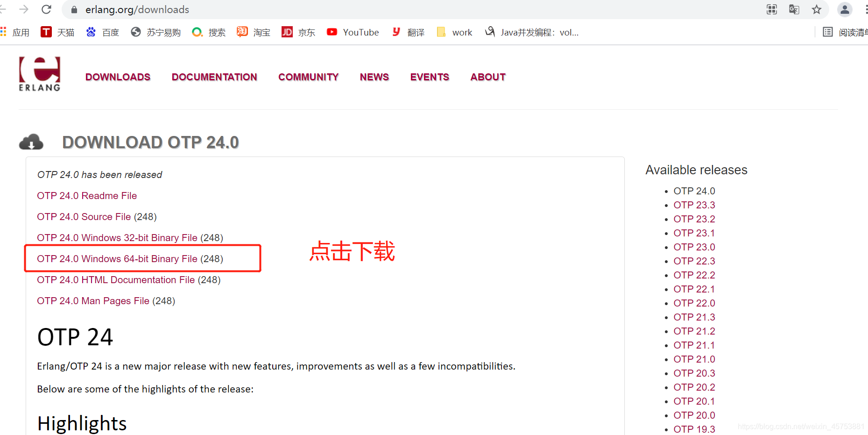Click the Erlang logo
The height and width of the screenshot is (435, 868).
[x=40, y=74]
